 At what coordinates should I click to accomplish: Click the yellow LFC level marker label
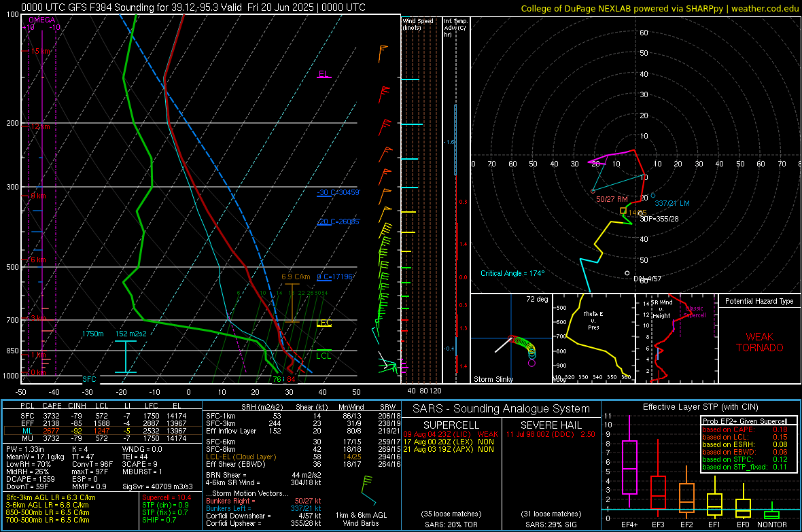[324, 322]
